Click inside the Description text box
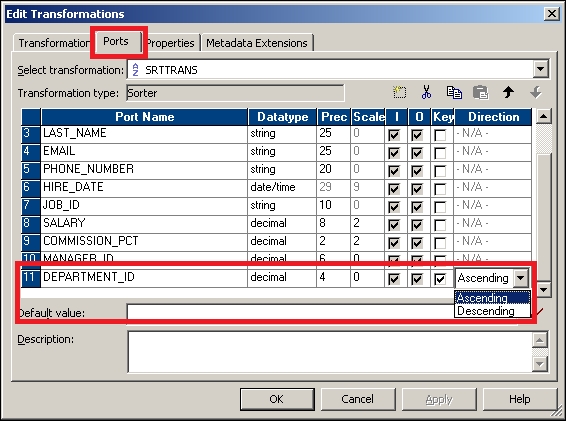 pos(330,352)
